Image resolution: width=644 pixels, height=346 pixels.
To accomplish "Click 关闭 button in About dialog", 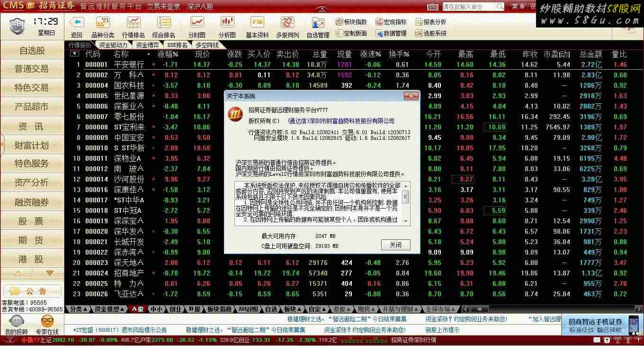I will [x=395, y=245].
